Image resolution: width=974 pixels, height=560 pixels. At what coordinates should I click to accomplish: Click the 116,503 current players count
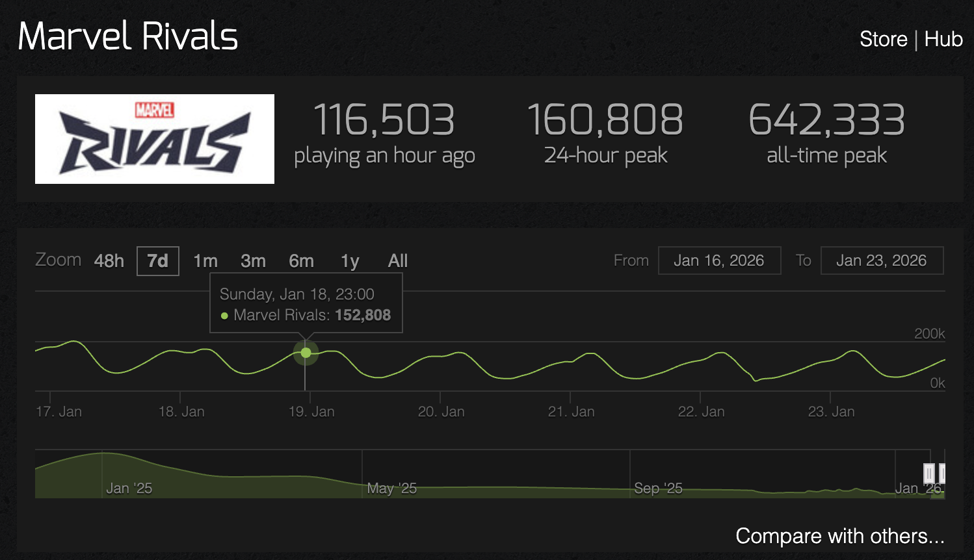[x=384, y=120]
